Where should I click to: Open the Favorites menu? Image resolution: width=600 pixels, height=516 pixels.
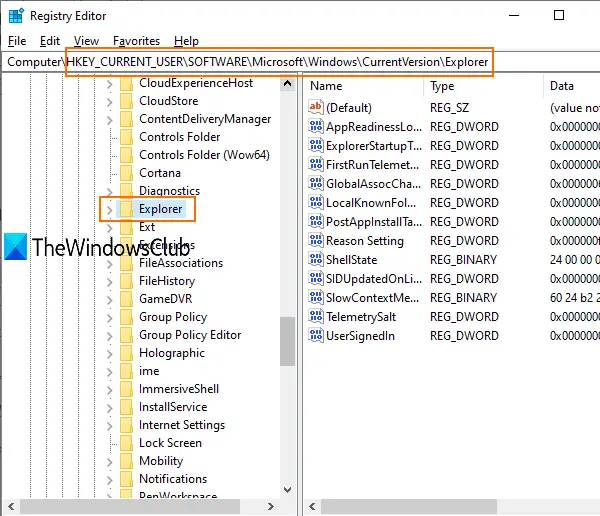[x=137, y=41]
